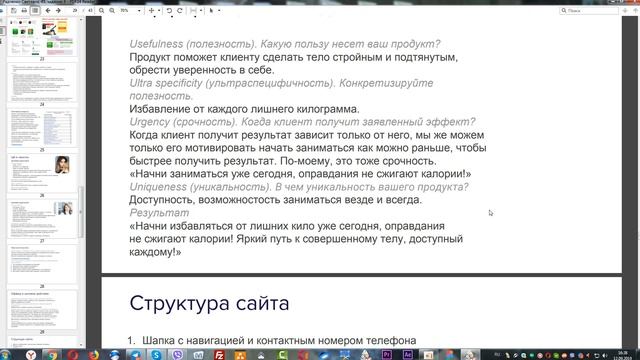Open Adobe After Effects from the taskbar
Image resolution: width=640 pixels, height=360 pixels.
point(407,355)
